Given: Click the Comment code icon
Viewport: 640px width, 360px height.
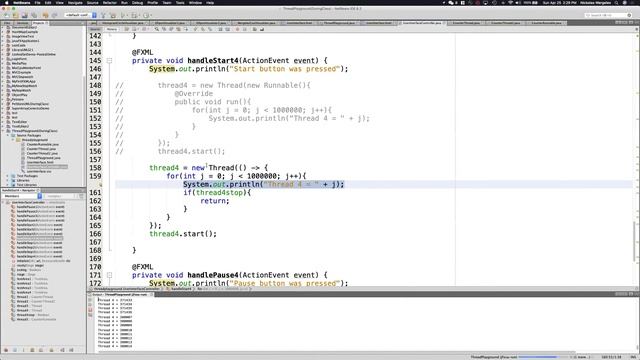Looking at the screenshot, I should click(254, 29).
